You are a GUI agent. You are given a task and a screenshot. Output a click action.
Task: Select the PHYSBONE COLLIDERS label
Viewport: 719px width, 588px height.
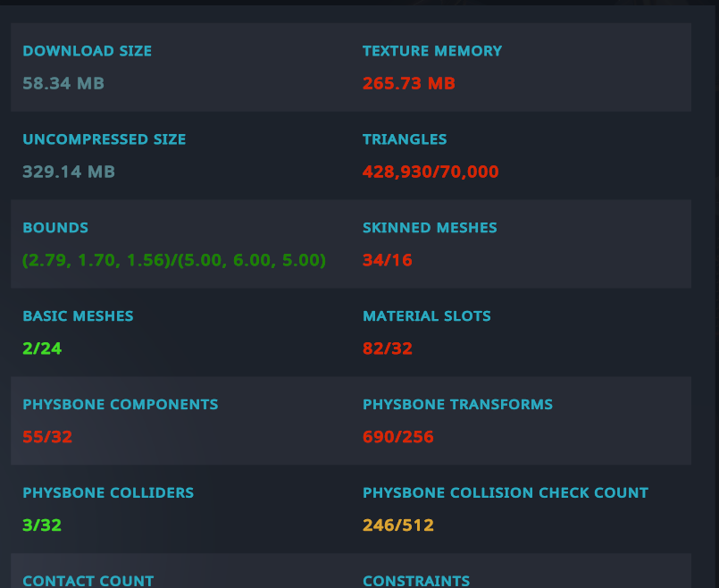[108, 493]
